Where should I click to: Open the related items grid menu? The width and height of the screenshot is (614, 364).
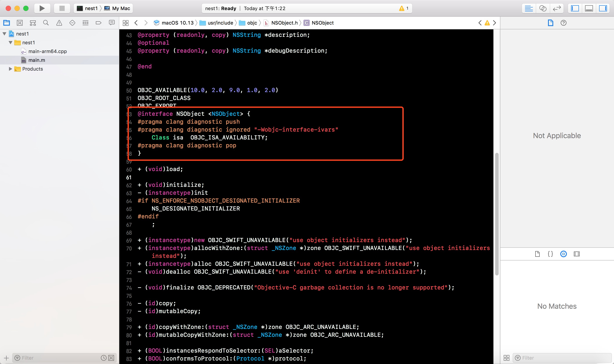(x=126, y=23)
